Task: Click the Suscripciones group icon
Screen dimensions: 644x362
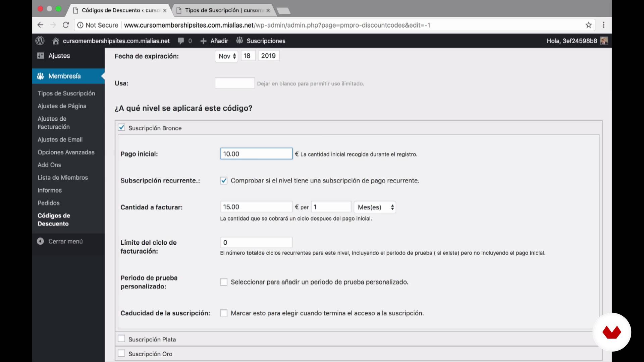Action: (x=239, y=41)
